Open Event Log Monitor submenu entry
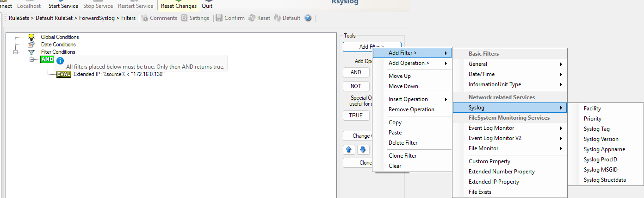Image resolution: width=644 pixels, height=198 pixels. point(510,128)
